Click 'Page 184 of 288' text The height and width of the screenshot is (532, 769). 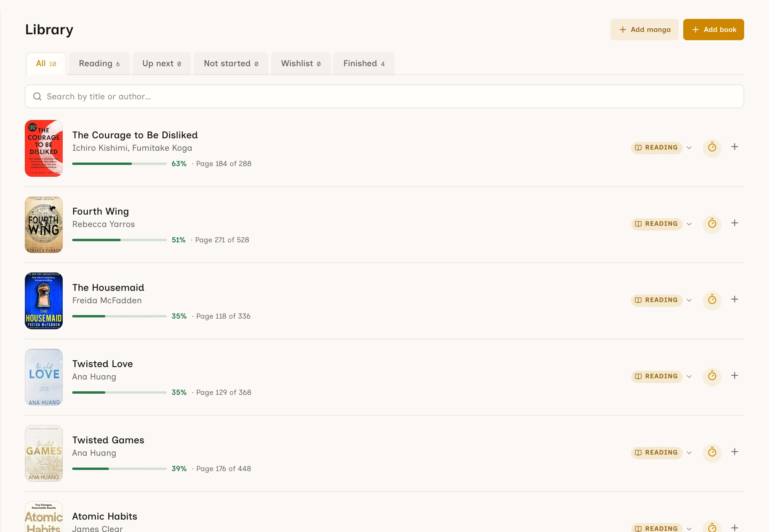coord(223,164)
